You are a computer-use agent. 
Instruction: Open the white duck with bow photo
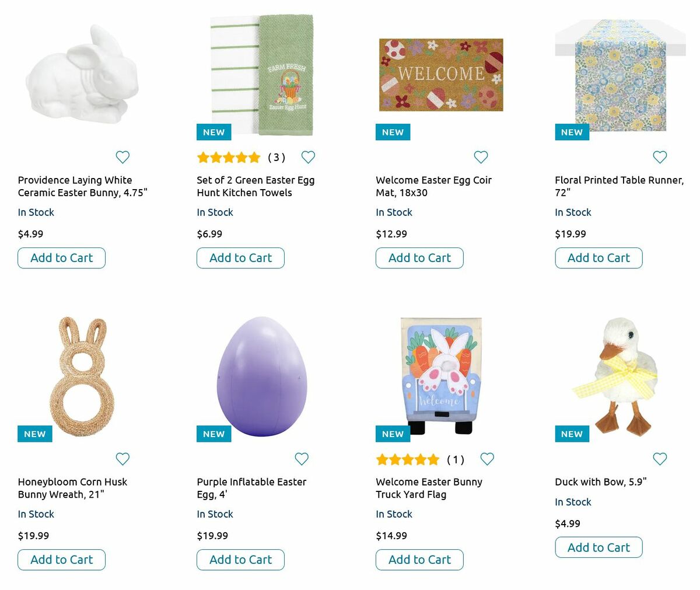620,376
